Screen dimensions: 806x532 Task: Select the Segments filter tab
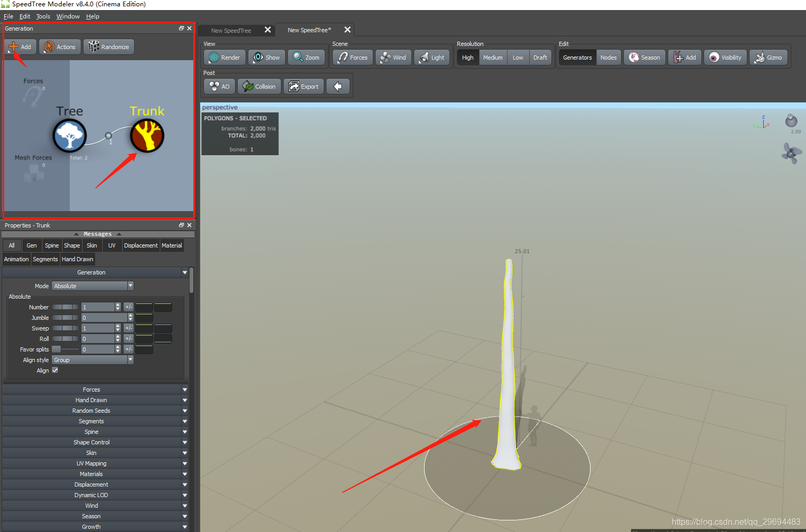coord(45,259)
